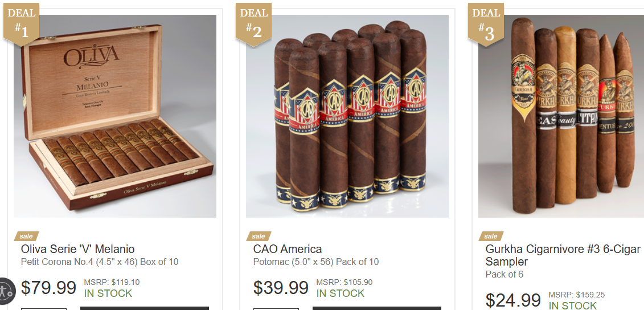Click the dark button below CAO America

[376, 308]
